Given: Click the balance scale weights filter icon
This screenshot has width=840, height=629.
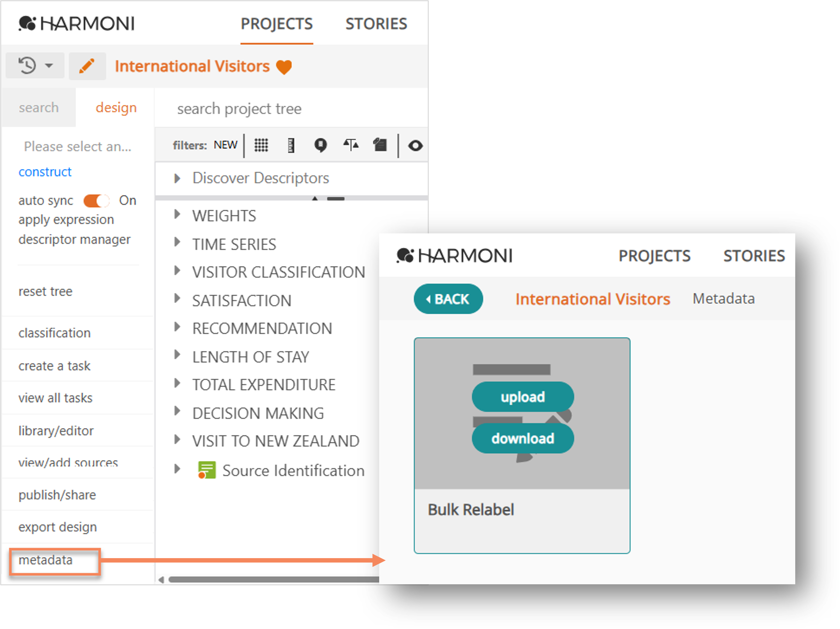Looking at the screenshot, I should click(350, 144).
